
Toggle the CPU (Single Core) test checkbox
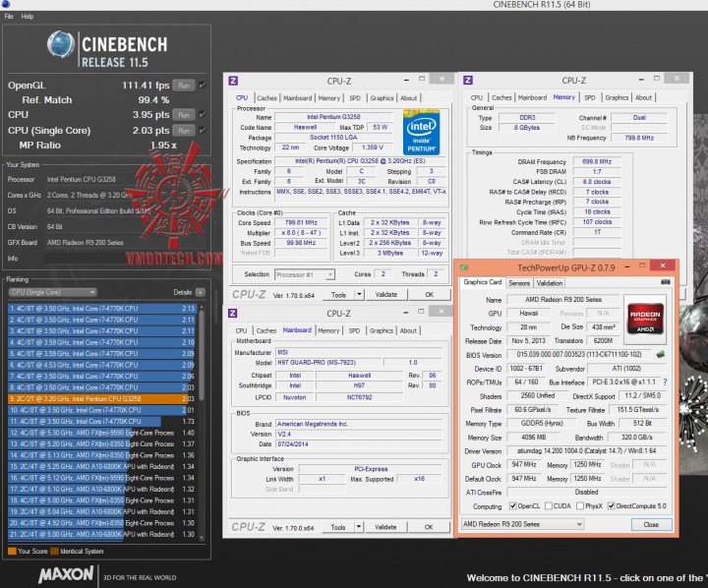click(x=202, y=130)
